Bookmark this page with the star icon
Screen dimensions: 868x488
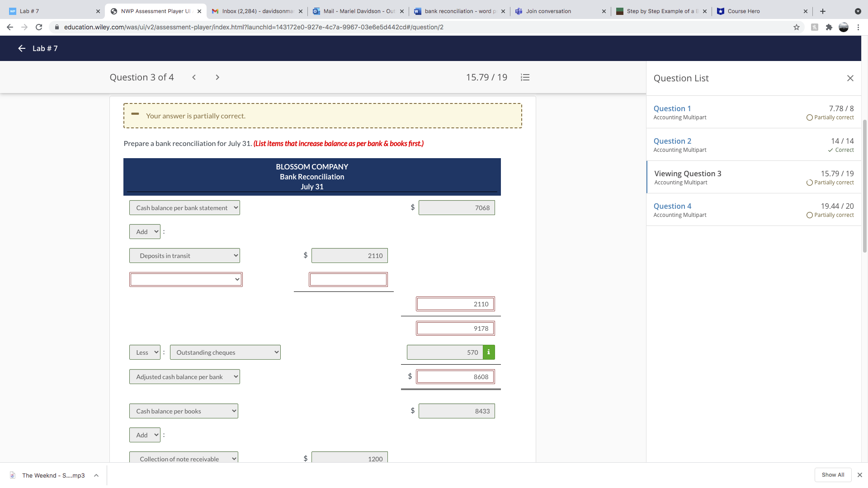tap(797, 27)
